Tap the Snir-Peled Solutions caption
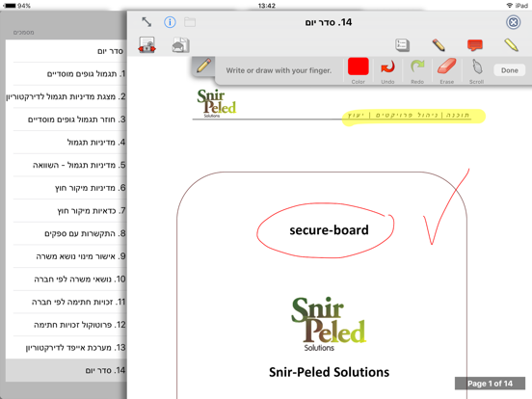The height and width of the screenshot is (399, 532). tap(329, 372)
